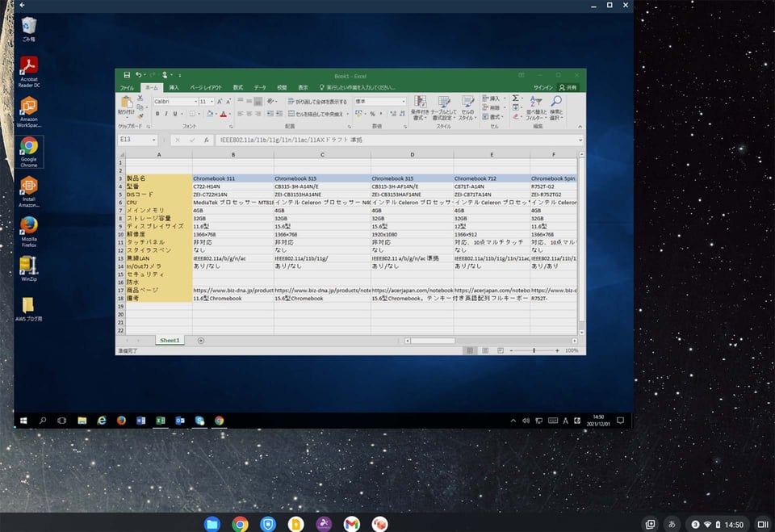This screenshot has height=532, width=775.
Task: Toggle Underline formatting in the Font group
Action: pos(174,113)
